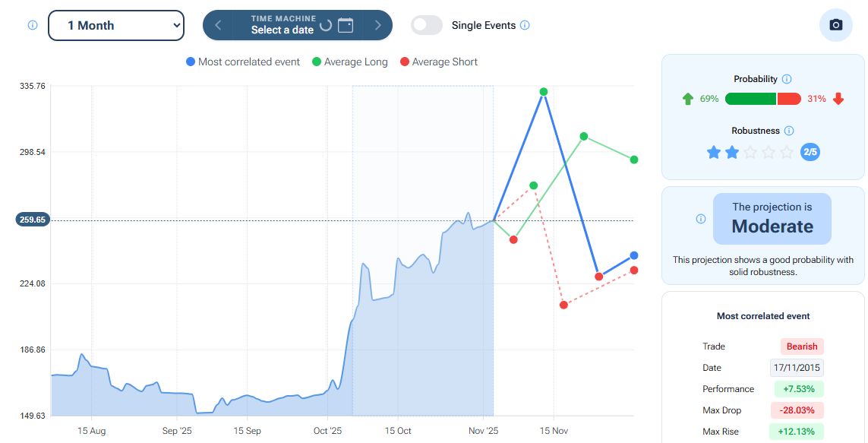Click the Bearish trade badge

801,346
